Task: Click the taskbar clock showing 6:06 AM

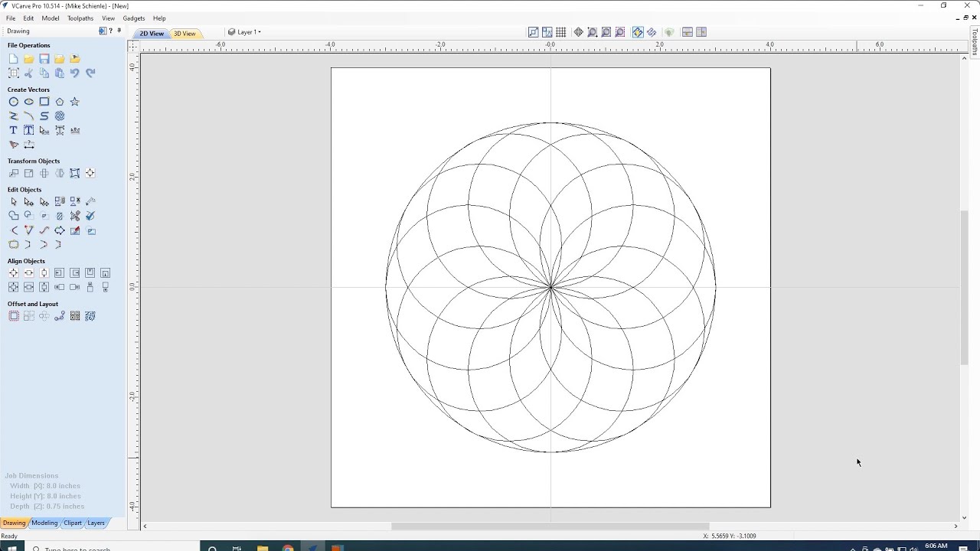Action: 936,547
